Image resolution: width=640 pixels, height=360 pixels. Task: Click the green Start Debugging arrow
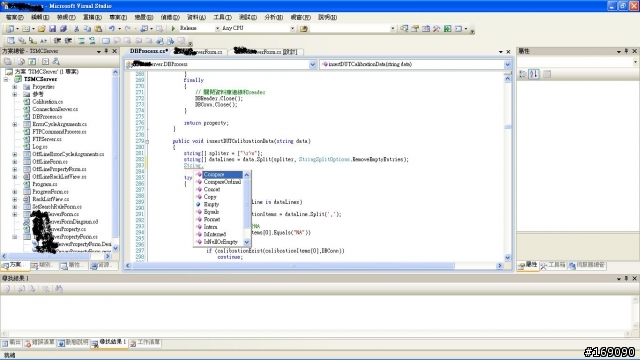point(173,28)
